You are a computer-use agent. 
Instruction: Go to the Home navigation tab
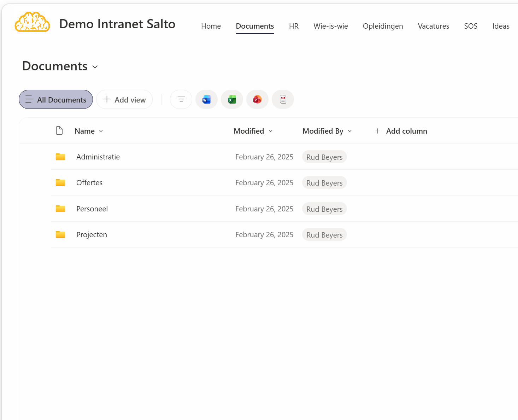pos(211,26)
